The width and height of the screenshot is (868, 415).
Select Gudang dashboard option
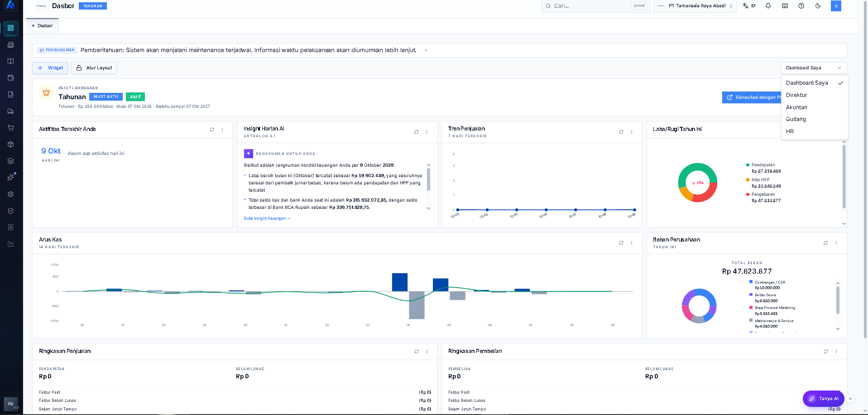point(815,119)
